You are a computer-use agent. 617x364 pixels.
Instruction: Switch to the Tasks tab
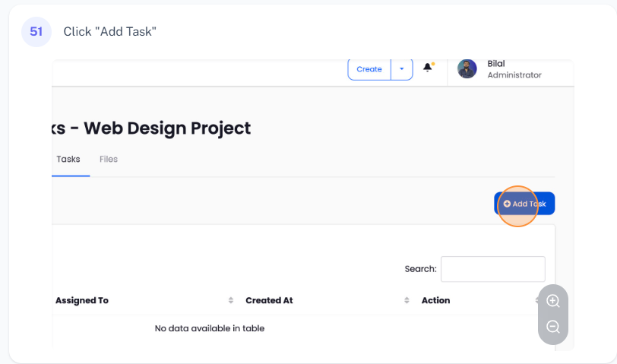tap(68, 160)
